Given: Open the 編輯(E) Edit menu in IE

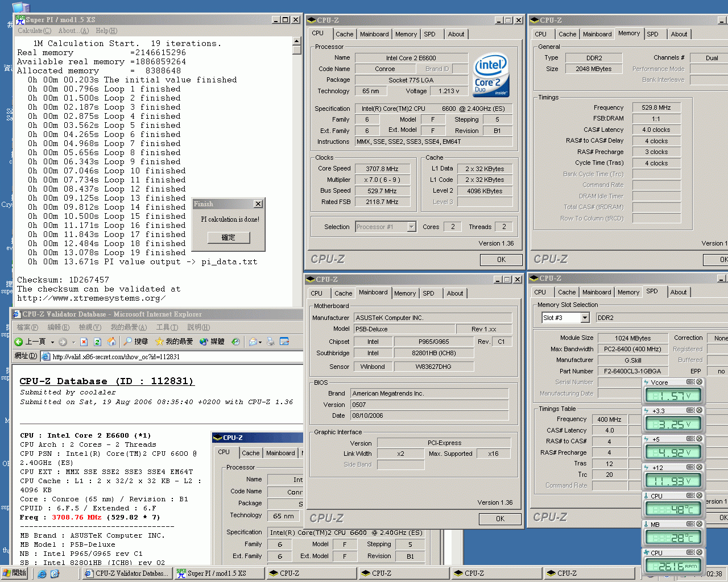Looking at the screenshot, I should point(58,327).
